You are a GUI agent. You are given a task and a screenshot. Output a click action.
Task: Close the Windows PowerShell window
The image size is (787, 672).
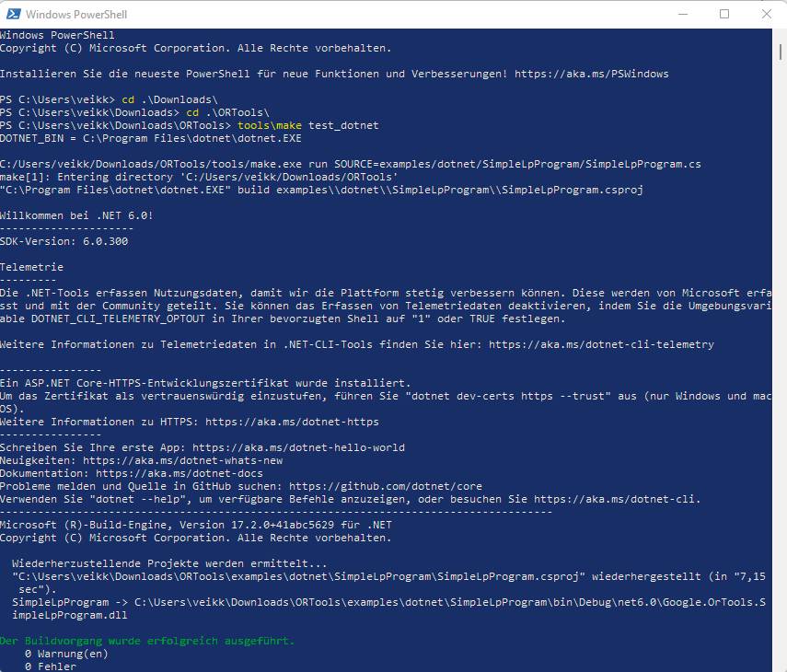767,14
